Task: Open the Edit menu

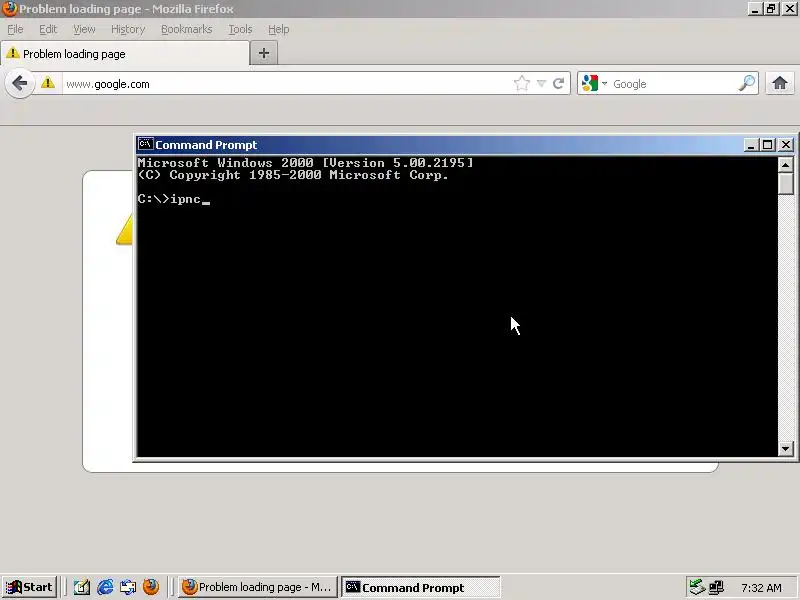Action: [48, 30]
